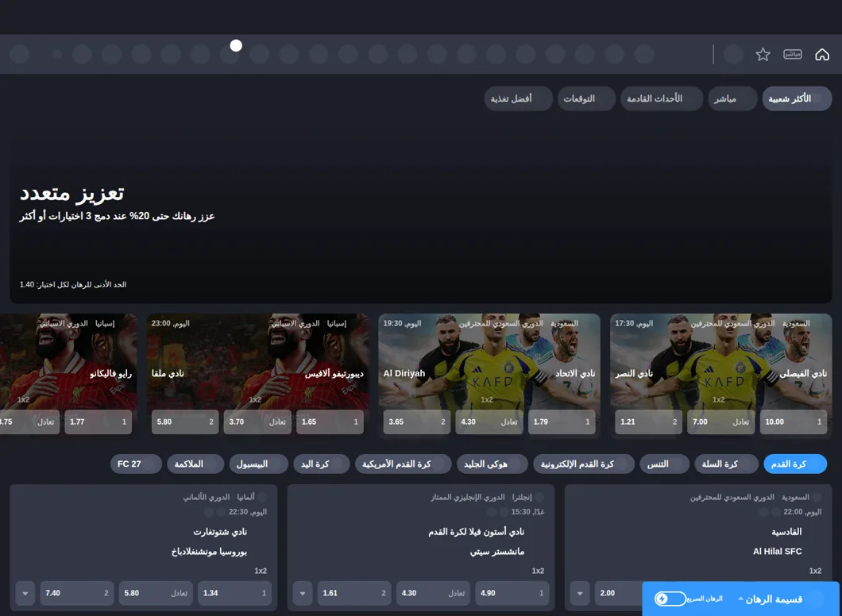This screenshot has width=842, height=616.
Task: Switch to the 'مباشر' live tab
Action: coord(732,98)
